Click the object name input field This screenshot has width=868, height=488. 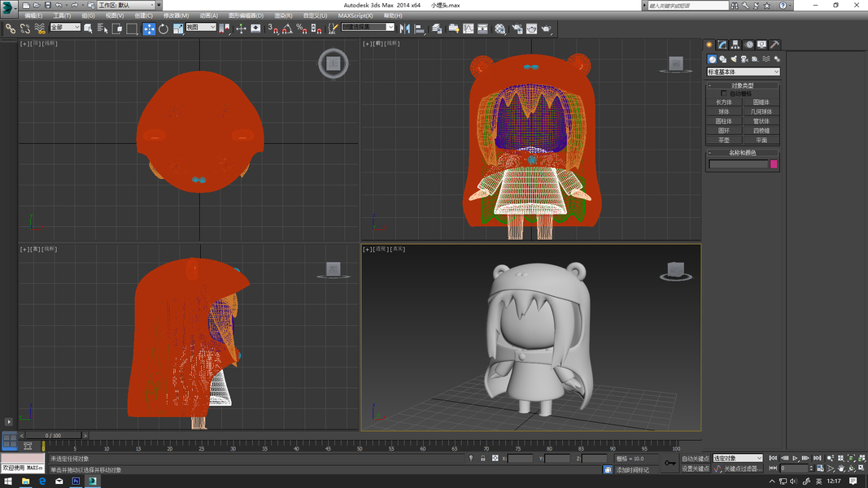click(x=739, y=164)
